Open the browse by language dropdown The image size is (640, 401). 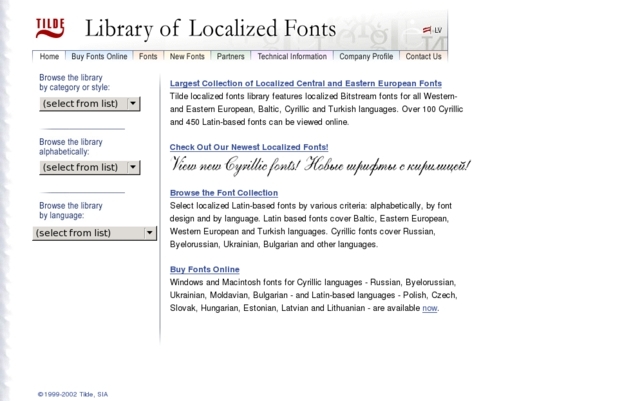[x=95, y=233]
